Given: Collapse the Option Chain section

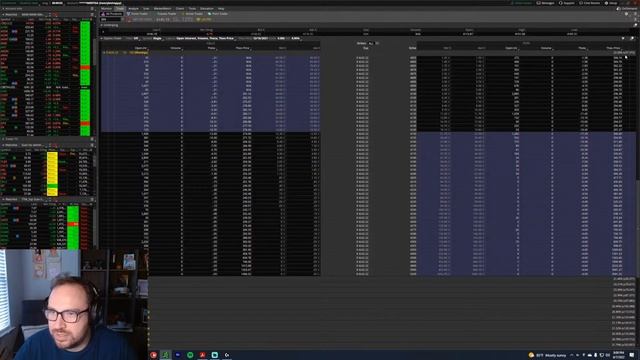Looking at the screenshot, I should 101,38.
